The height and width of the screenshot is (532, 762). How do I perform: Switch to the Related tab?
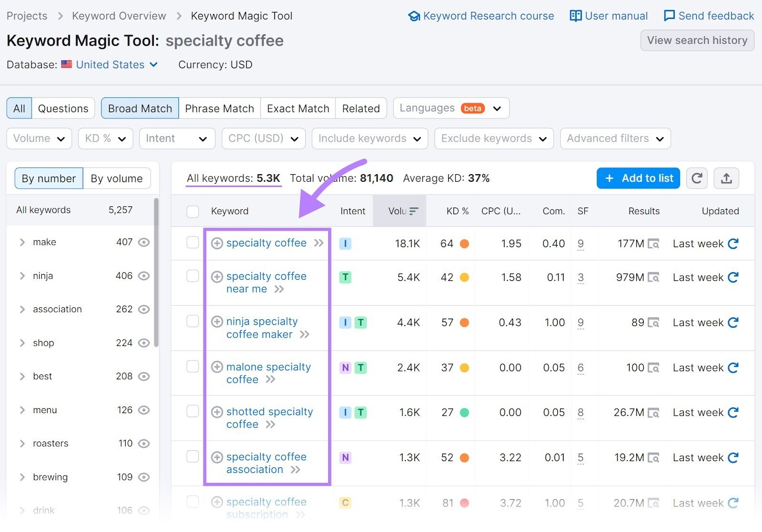tap(361, 108)
